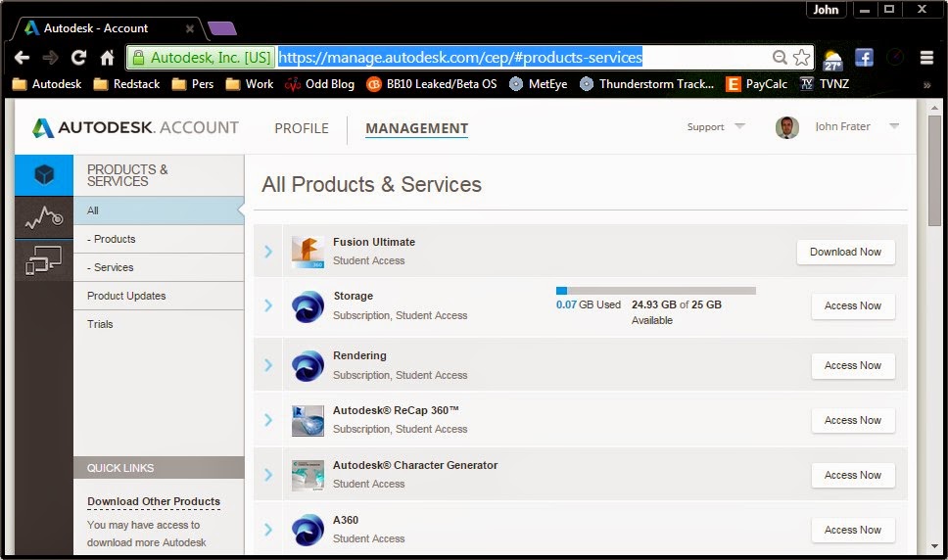The image size is (948, 560).
Task: Click Access Now for A360
Action: tap(852, 530)
